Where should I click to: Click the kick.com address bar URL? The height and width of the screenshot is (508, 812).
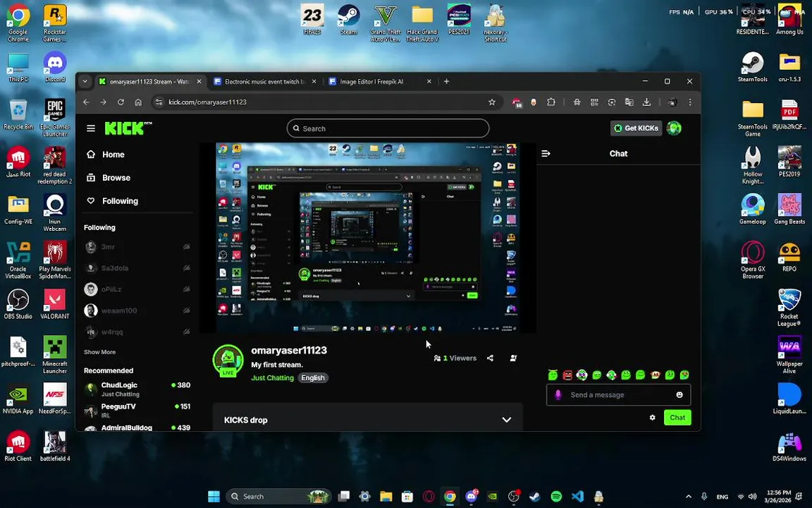[207, 102]
